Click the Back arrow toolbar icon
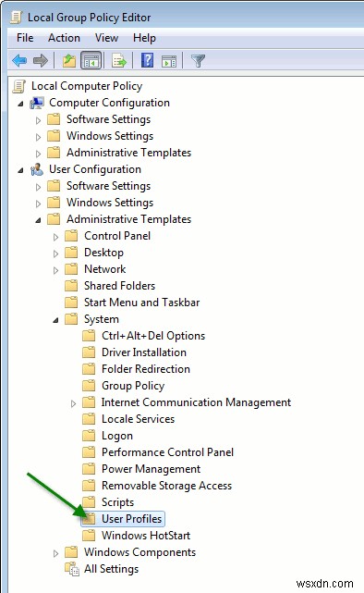 click(19, 60)
